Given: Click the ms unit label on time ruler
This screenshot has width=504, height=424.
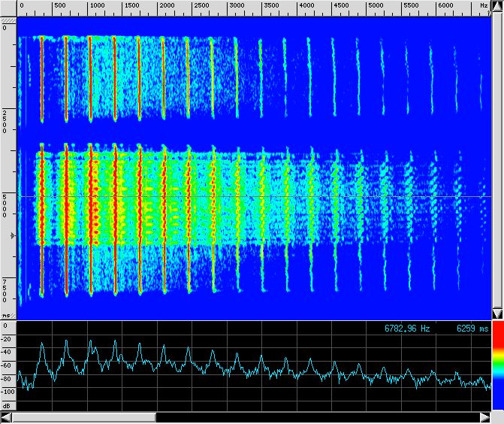Looking at the screenshot, I should [x=6, y=315].
